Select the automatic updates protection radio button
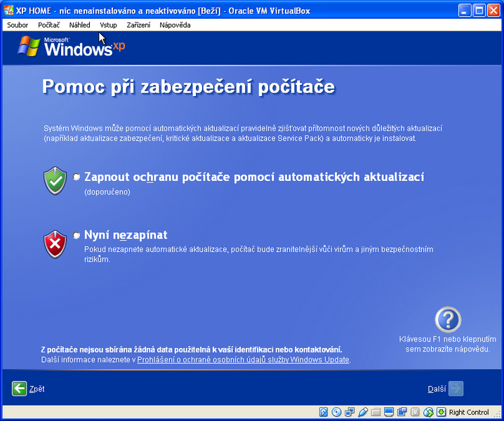 [77, 177]
